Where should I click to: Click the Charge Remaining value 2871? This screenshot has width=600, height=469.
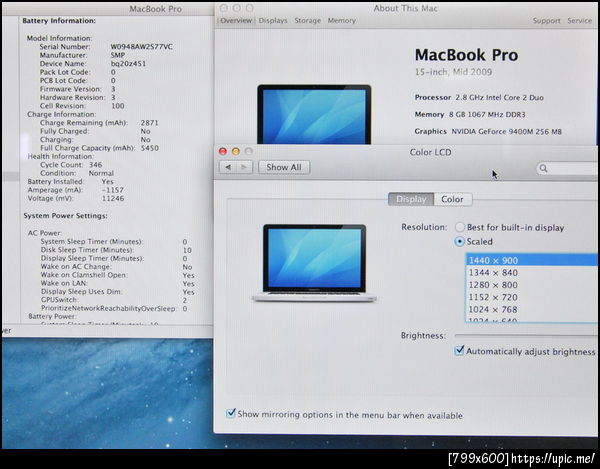(149, 123)
